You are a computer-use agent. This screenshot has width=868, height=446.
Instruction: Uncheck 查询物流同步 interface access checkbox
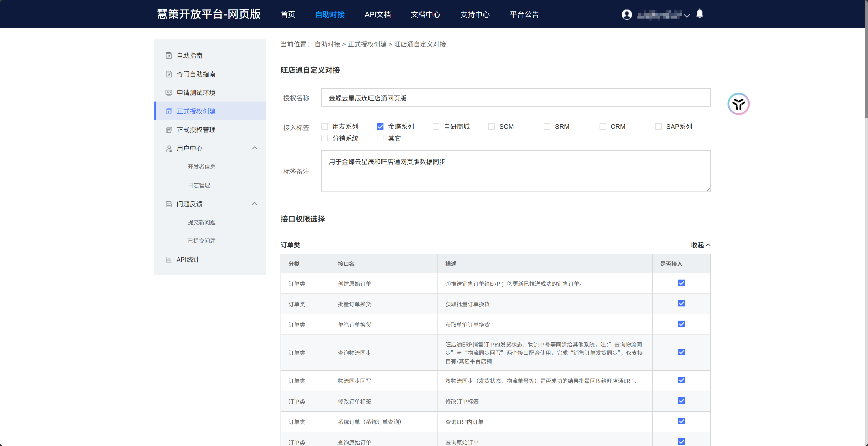[x=681, y=352]
